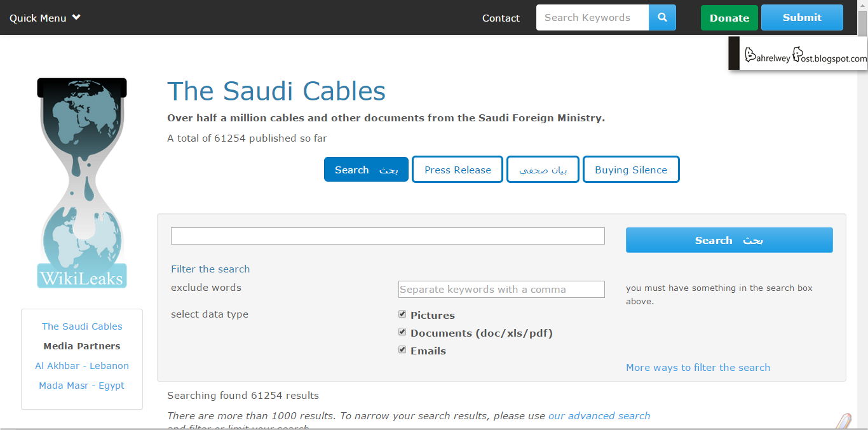The image size is (868, 430).
Task: Expand Filter the search link
Action: pyautogui.click(x=210, y=269)
